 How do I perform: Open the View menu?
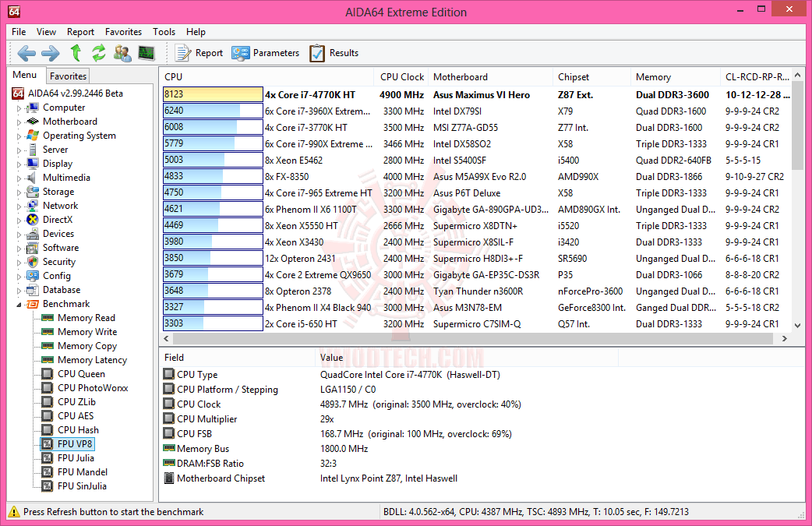tap(46, 32)
